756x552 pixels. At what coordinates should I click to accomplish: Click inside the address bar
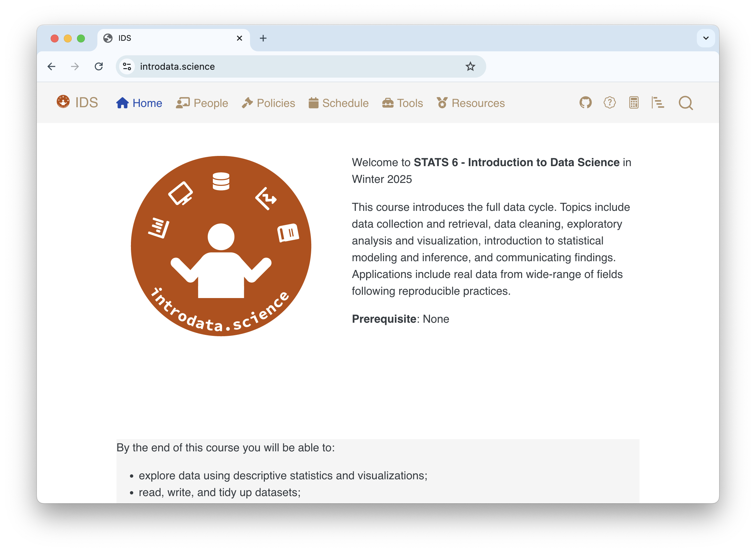[x=301, y=66]
